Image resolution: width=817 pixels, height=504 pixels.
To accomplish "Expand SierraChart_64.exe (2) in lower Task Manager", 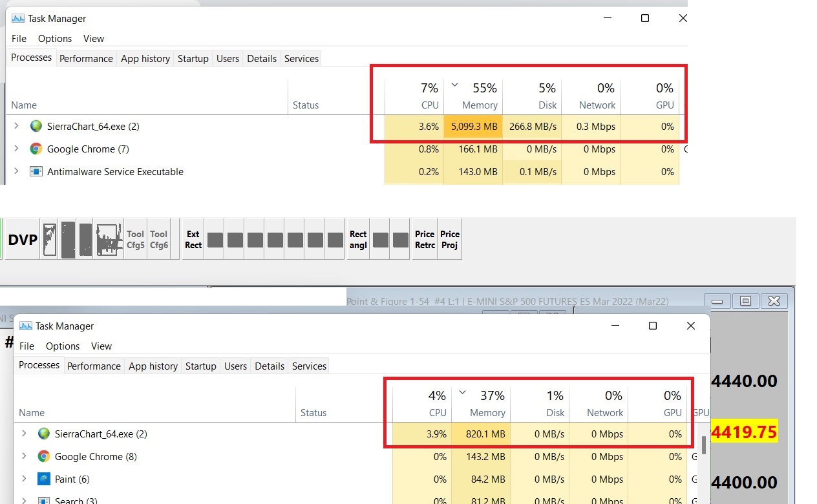I will (x=24, y=434).
